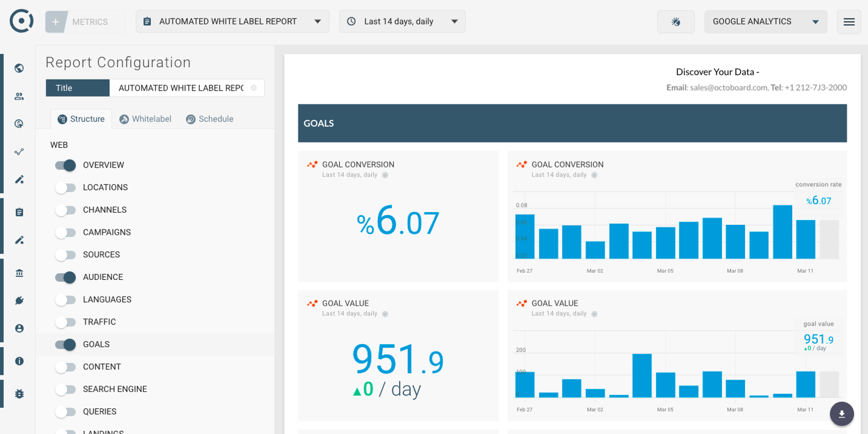Clear the report title field icon
The height and width of the screenshot is (434, 868).
[254, 88]
